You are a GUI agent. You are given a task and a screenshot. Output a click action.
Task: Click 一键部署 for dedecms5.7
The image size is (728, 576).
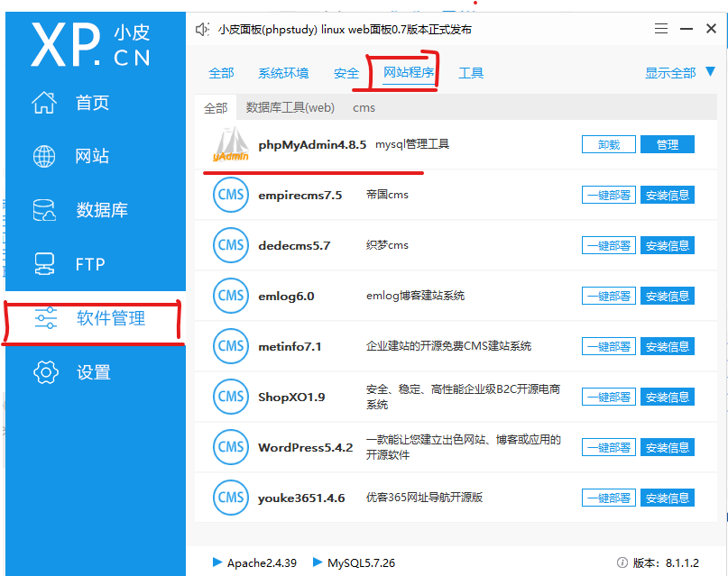coord(609,245)
